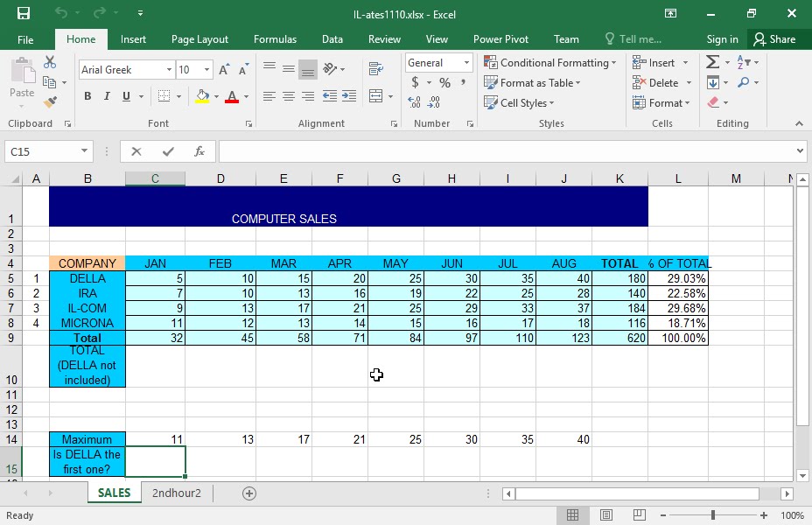Toggle align text right
This screenshot has height=525, width=812.
(308, 95)
